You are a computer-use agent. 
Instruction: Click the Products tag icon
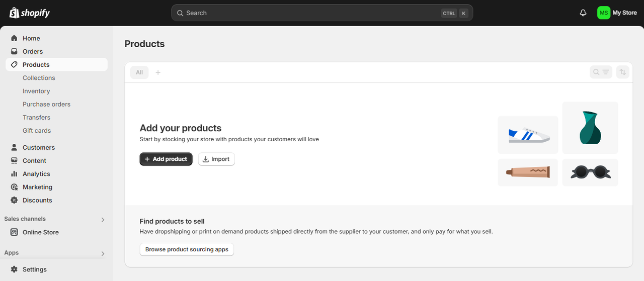point(14,64)
